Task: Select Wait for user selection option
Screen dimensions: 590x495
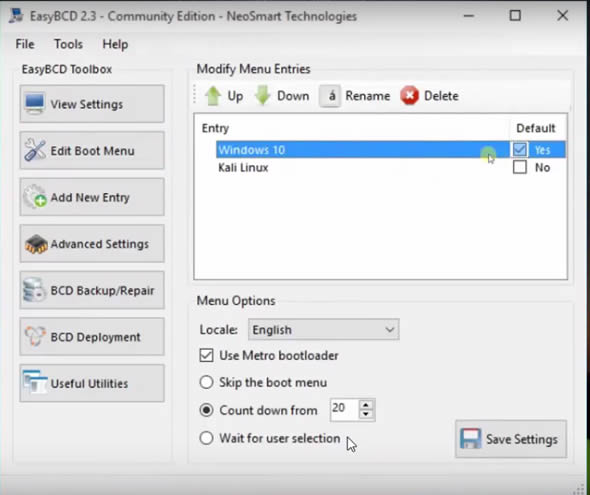Action: 206,438
